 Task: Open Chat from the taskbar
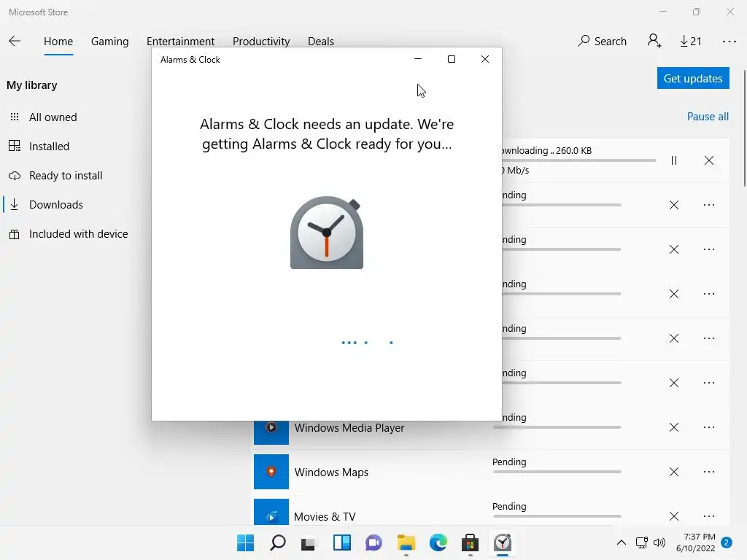click(373, 542)
